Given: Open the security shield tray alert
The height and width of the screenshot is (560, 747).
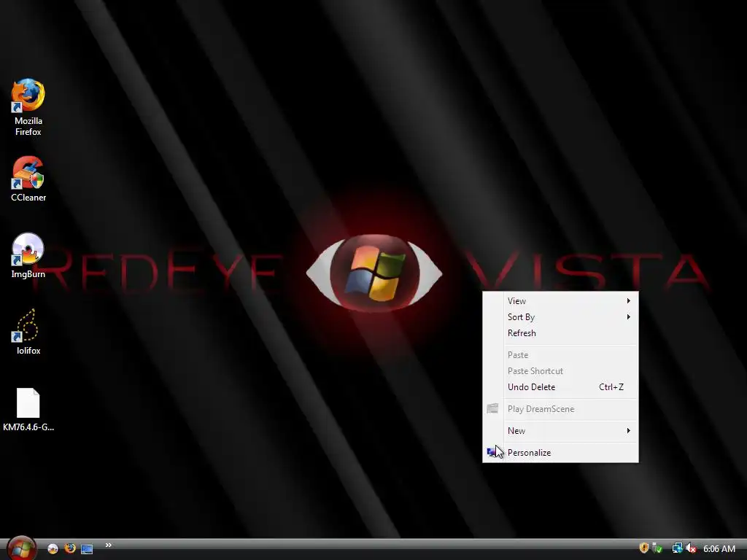Looking at the screenshot, I should (643, 548).
